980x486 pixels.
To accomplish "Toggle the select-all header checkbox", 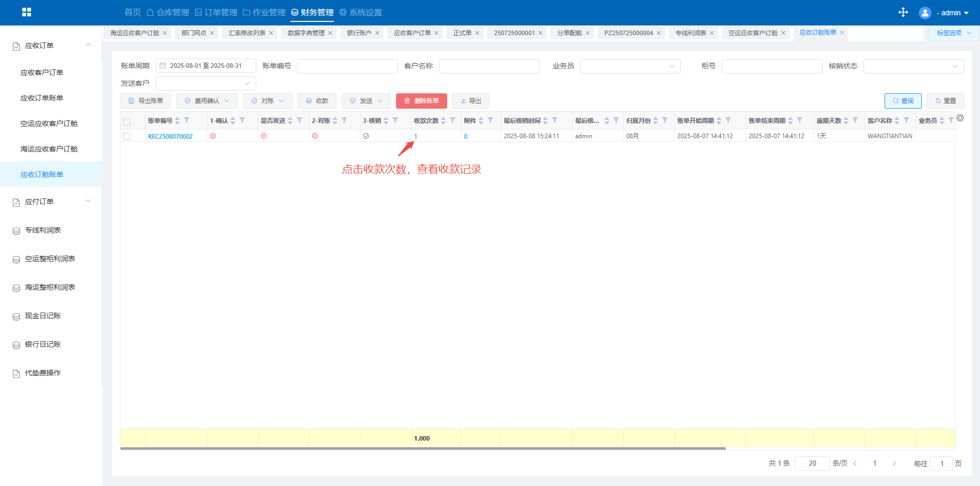I will click(127, 121).
